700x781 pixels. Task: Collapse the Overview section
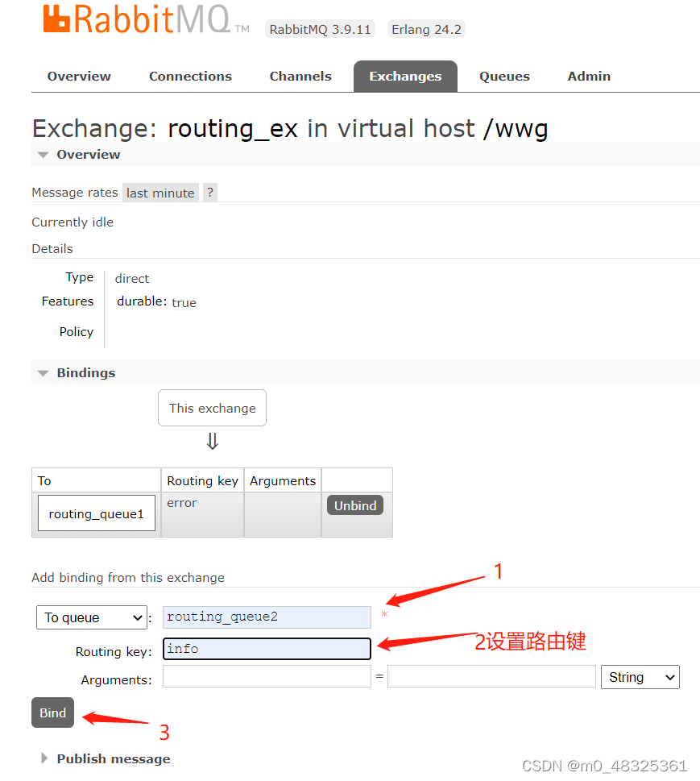[x=88, y=155]
